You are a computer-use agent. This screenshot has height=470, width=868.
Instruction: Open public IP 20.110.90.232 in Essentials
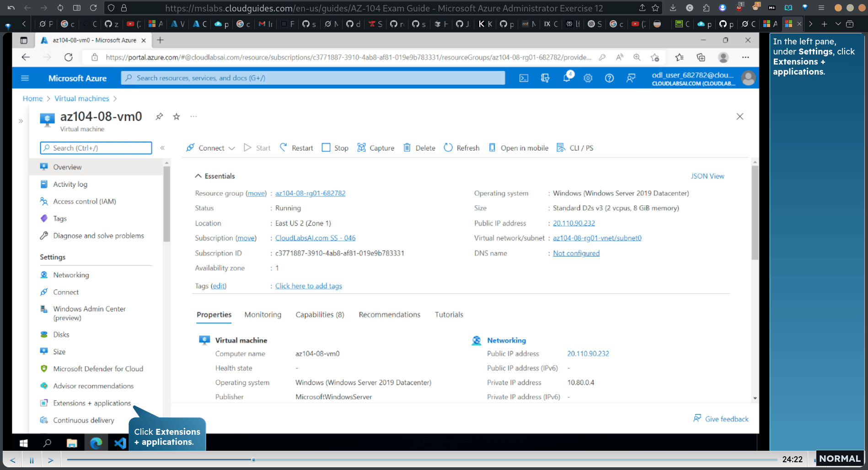point(574,223)
